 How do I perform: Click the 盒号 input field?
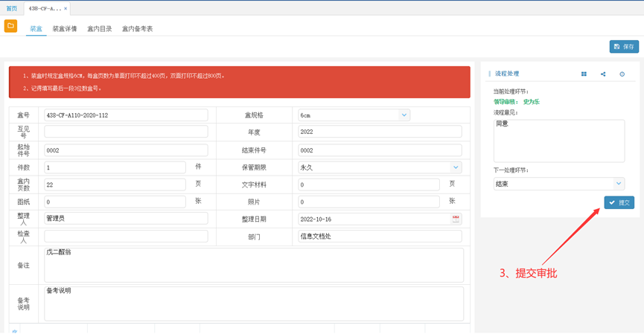(126, 115)
